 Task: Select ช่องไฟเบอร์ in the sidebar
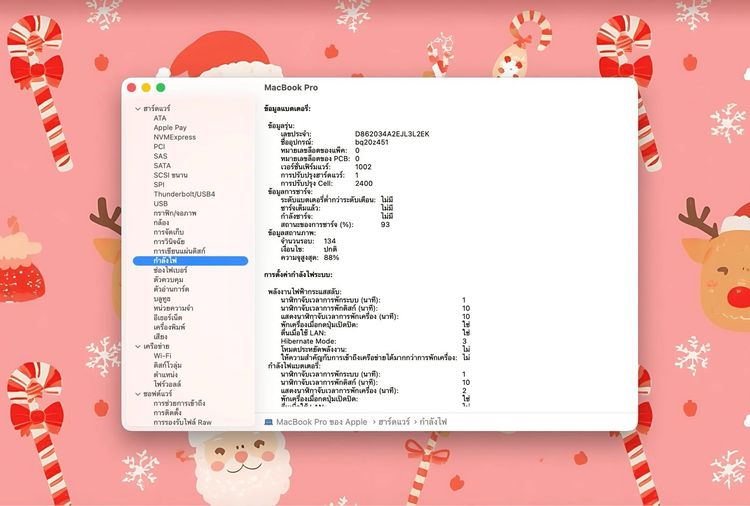pos(170,270)
